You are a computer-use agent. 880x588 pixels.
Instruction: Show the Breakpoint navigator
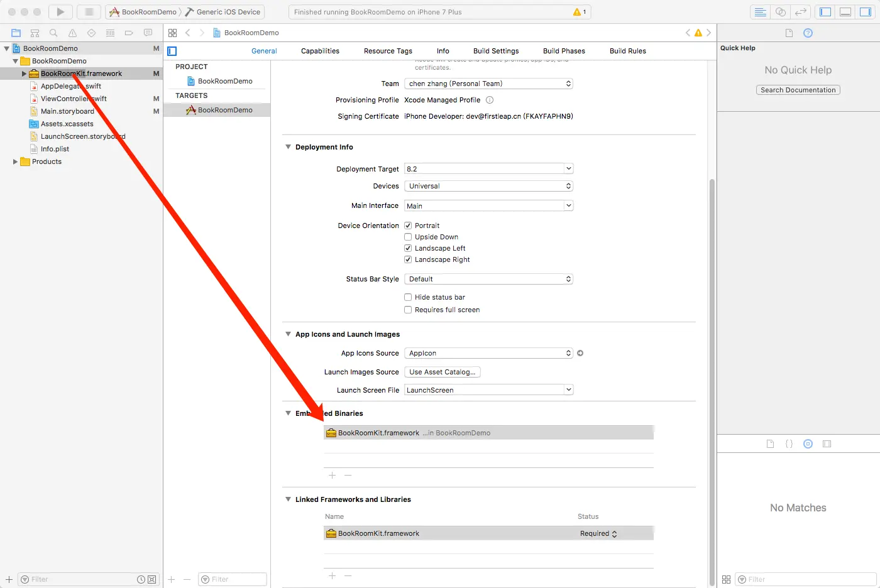[129, 33]
